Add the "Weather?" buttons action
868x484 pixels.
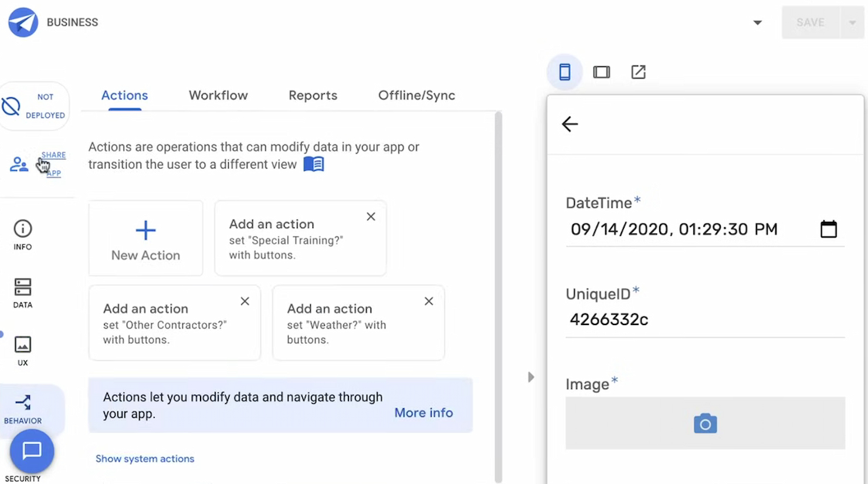point(358,323)
